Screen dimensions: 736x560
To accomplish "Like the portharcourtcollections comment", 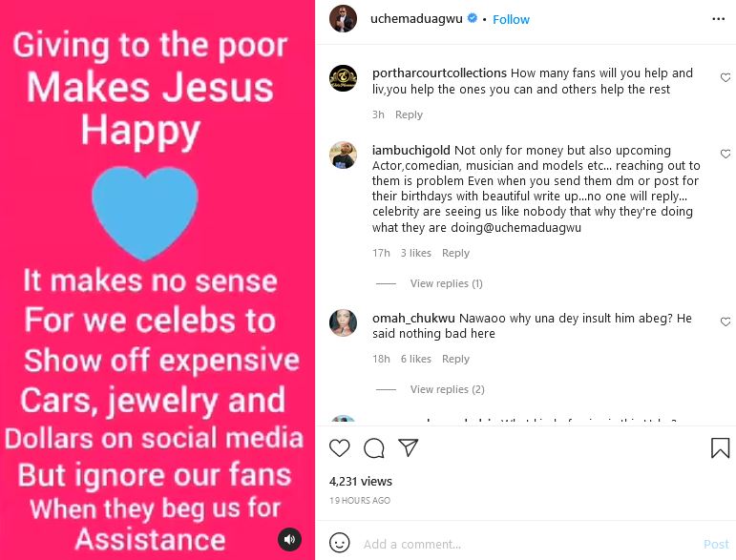I will tap(725, 78).
